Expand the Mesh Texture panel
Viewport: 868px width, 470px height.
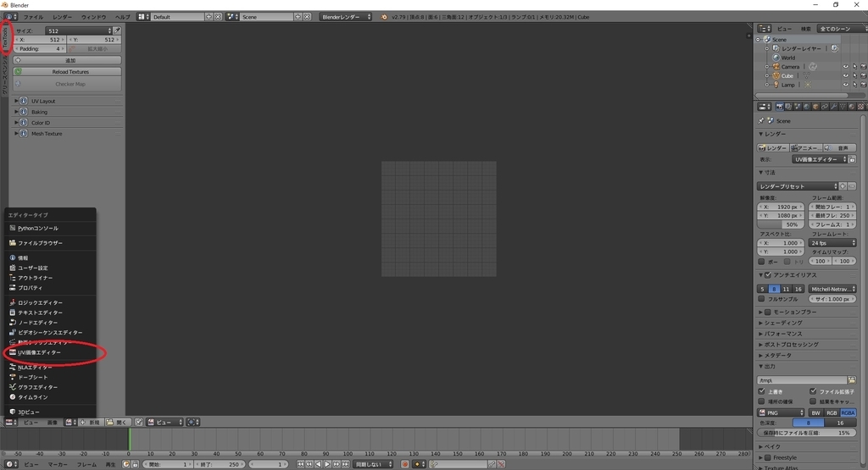(x=47, y=134)
